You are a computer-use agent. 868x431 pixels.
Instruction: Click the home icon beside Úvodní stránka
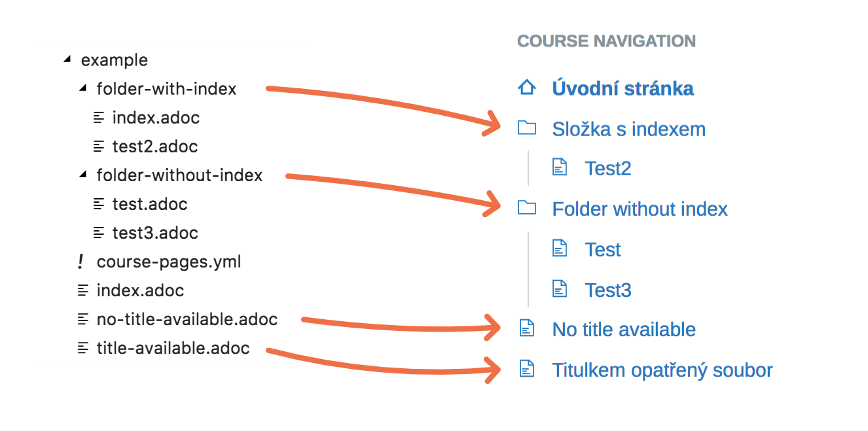pyautogui.click(x=526, y=88)
